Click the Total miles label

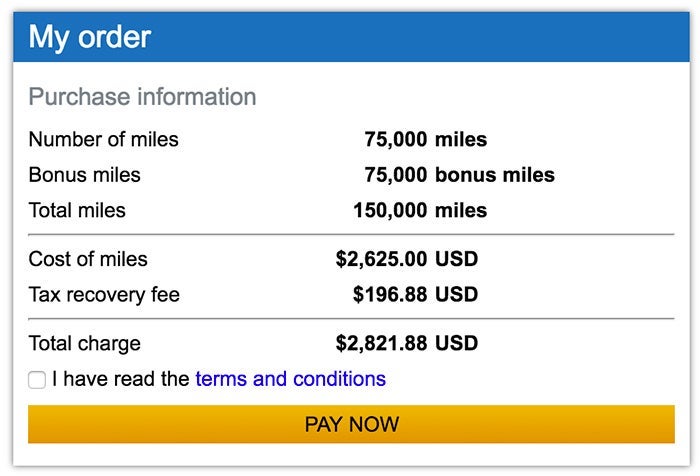pos(77,211)
